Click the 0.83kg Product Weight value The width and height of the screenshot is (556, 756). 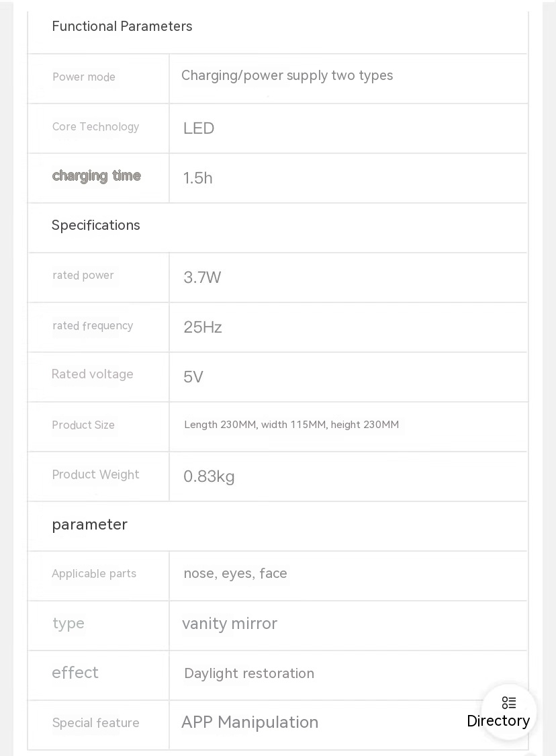point(209,477)
